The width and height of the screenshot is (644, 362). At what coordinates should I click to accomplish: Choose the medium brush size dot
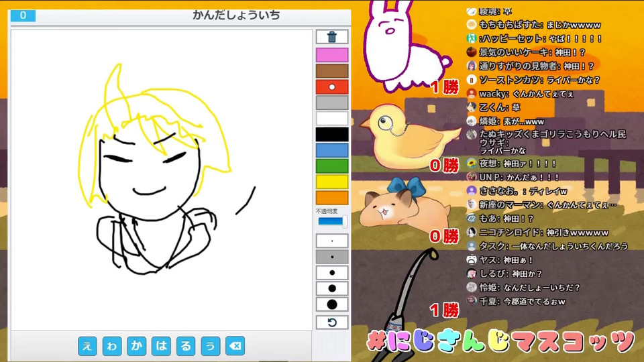pos(332,273)
